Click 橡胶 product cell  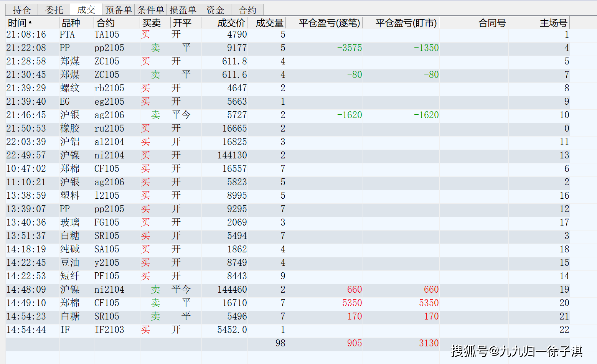pyautogui.click(x=70, y=128)
